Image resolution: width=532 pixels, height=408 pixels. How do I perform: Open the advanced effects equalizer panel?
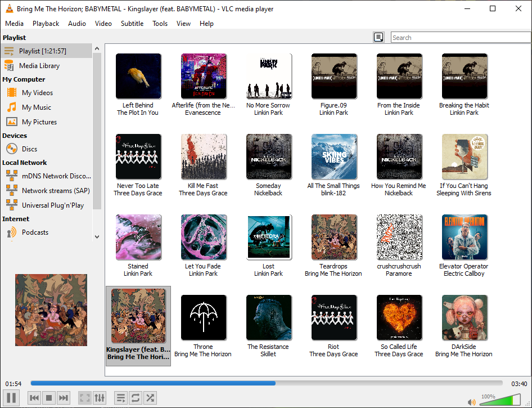point(100,397)
